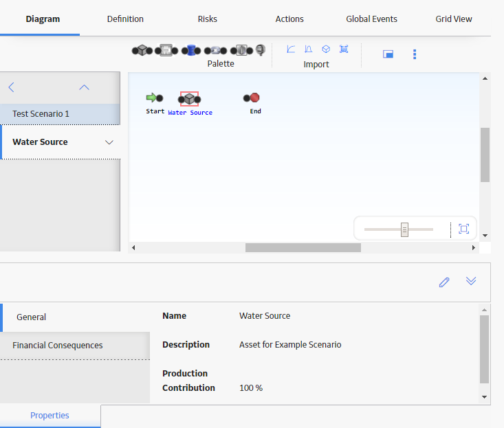Viewport: 504px width, 428px height.
Task: Click the Import growth curve icon
Action: coord(291,49)
